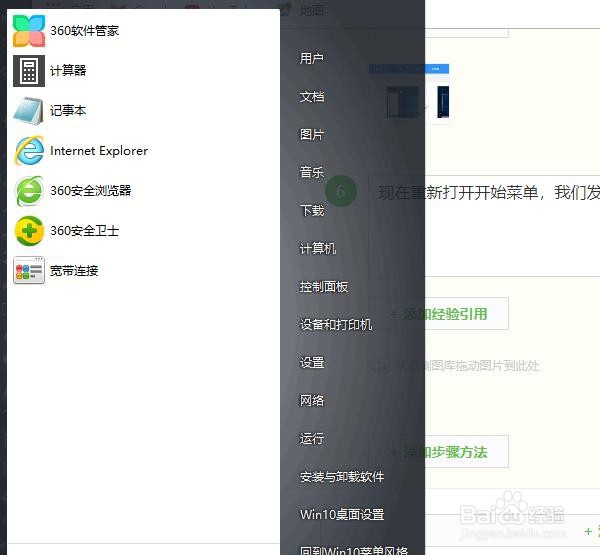Click the 拖动图片到此处 image drop area
600x555 pixels.
point(456,366)
